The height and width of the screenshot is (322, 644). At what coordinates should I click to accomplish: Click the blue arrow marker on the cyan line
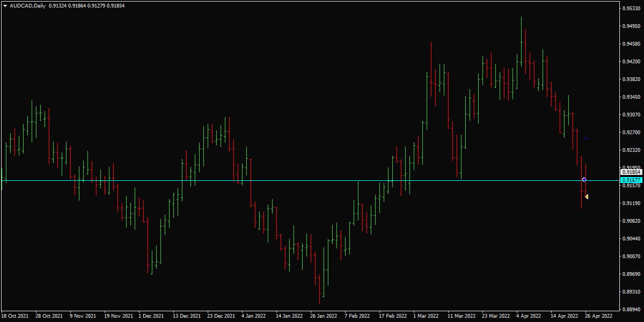(584, 179)
